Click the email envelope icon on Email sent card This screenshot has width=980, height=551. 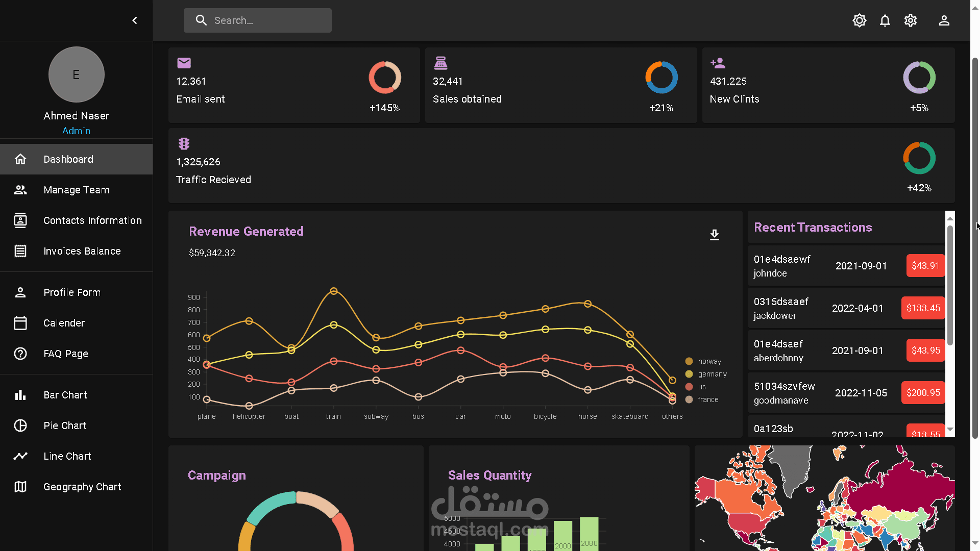(184, 63)
